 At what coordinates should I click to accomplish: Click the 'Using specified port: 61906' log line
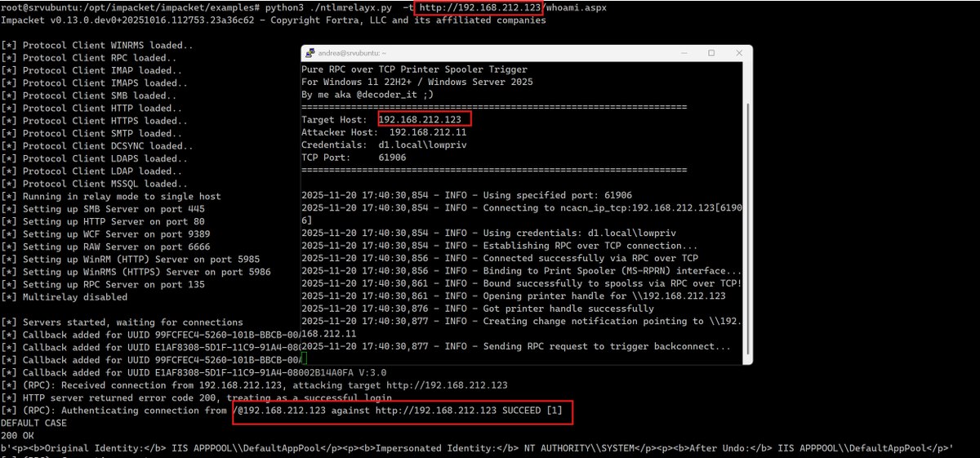click(x=466, y=195)
